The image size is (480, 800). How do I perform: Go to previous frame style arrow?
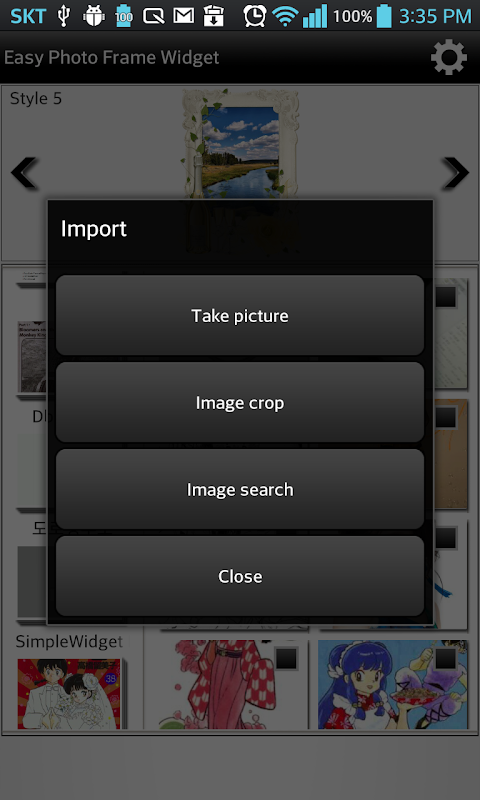(x=24, y=173)
